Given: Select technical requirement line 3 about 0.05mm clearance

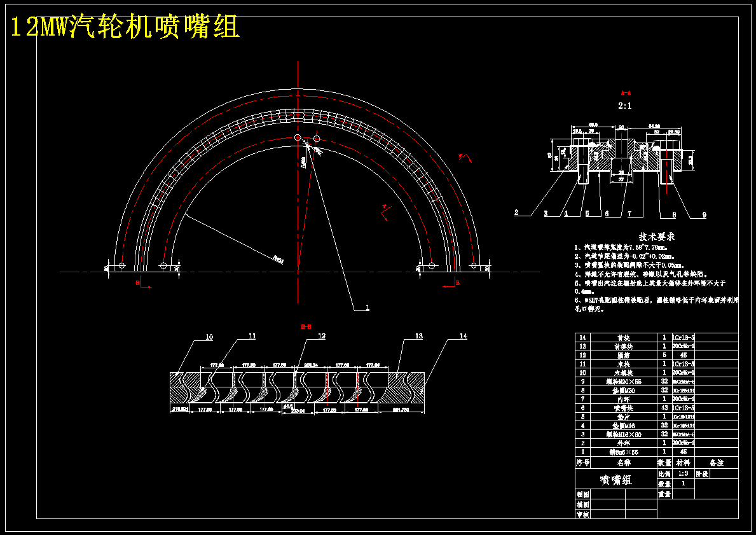Looking at the screenshot, I should (x=629, y=265).
